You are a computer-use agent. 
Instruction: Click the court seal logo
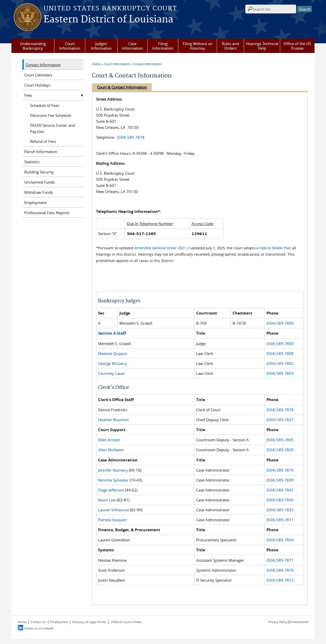coord(27,17)
